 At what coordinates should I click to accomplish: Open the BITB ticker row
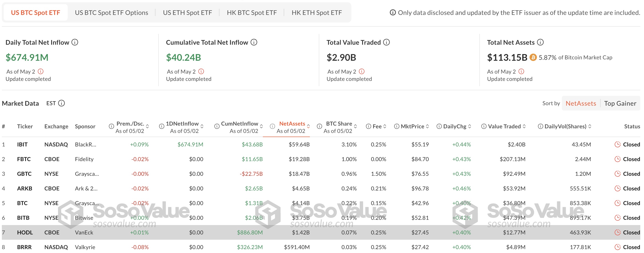pos(321,218)
